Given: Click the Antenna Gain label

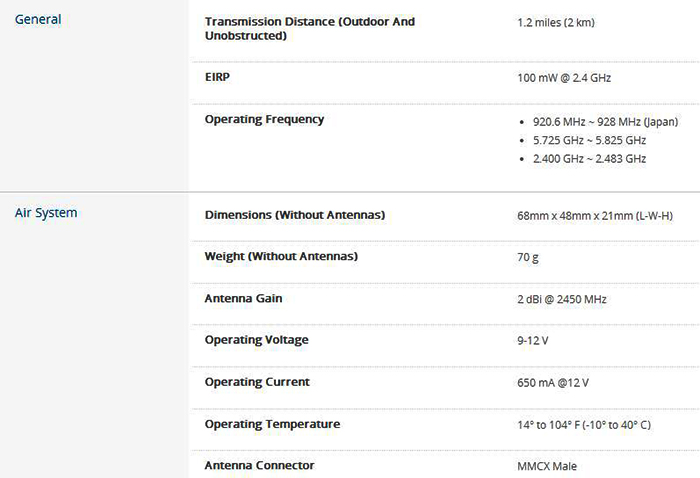Looking at the screenshot, I should click(243, 298).
